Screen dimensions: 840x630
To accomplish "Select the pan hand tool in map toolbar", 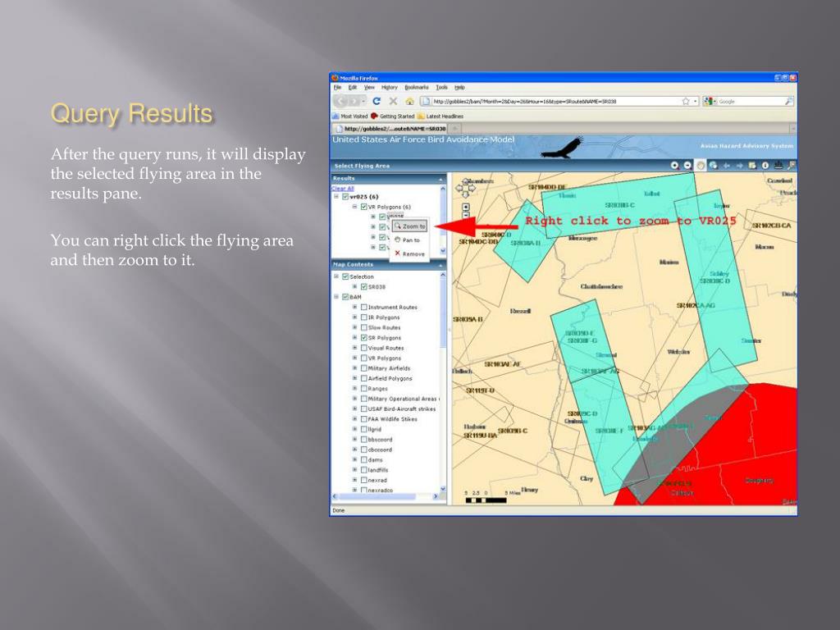I will (x=701, y=166).
